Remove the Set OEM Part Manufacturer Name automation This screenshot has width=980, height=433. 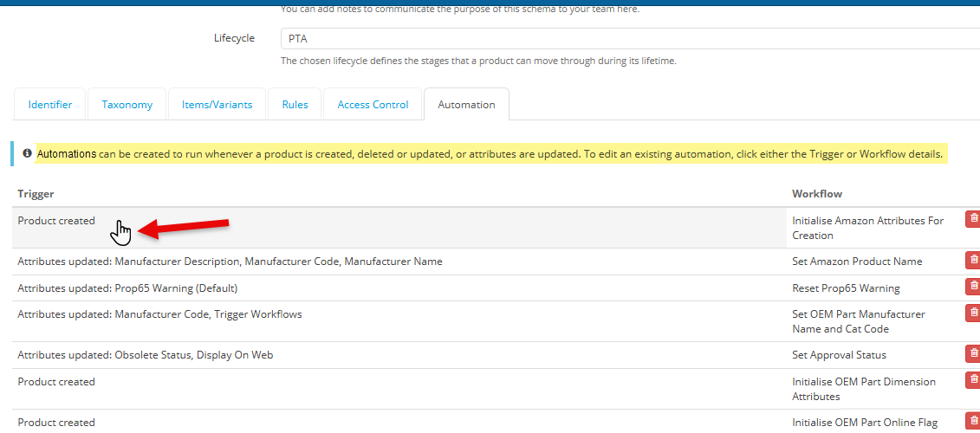coord(973,313)
